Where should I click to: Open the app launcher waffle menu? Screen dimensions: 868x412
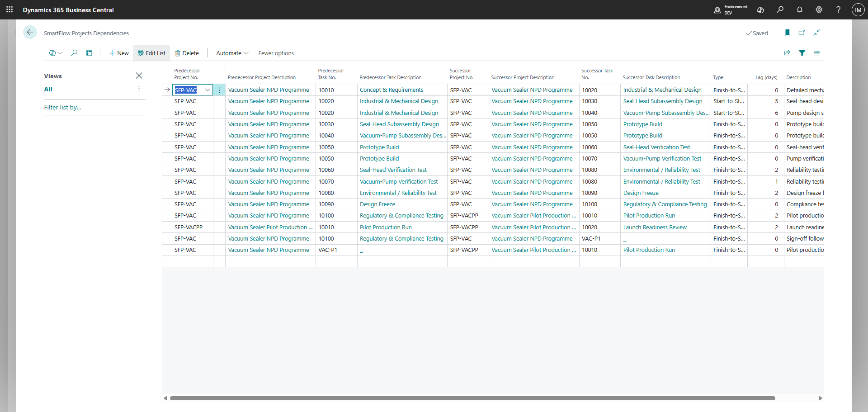[x=9, y=9]
